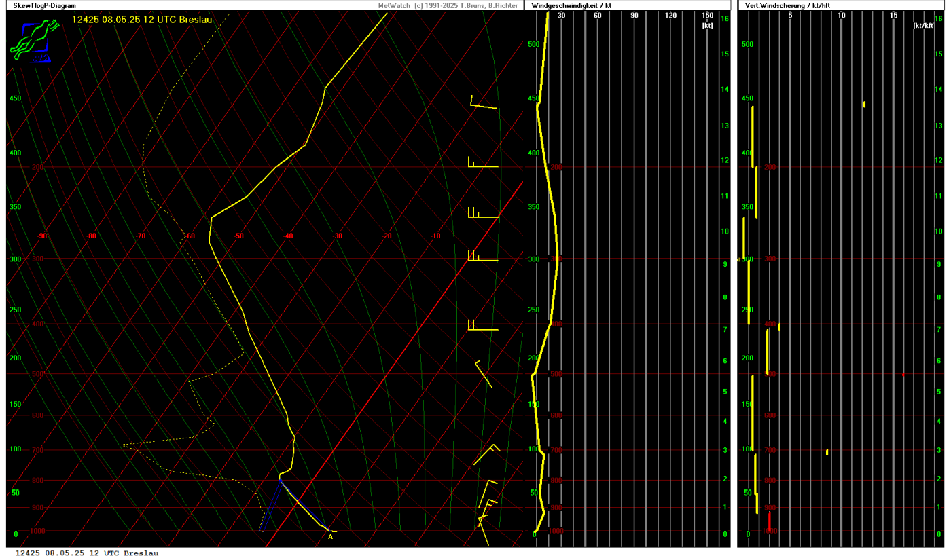This screenshot has width=951, height=560.
Task: Click the 6 km height label in shear panel
Action: pyautogui.click(x=939, y=361)
